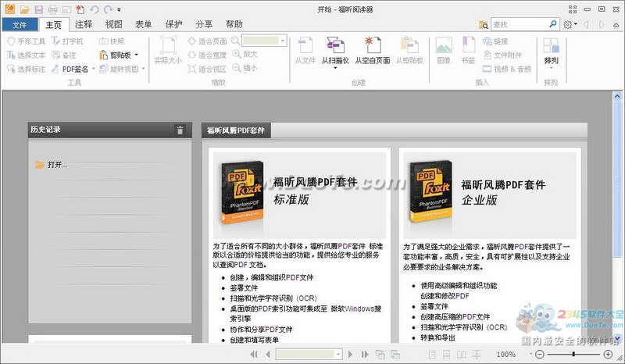The image size is (625, 364).
Task: Open the gear settings dropdown near search
Action: coord(570,25)
